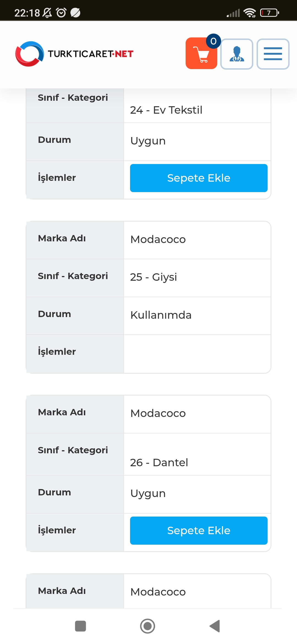297x644 pixels.
Task: Add 26 - Dantel to cart
Action: [199, 531]
